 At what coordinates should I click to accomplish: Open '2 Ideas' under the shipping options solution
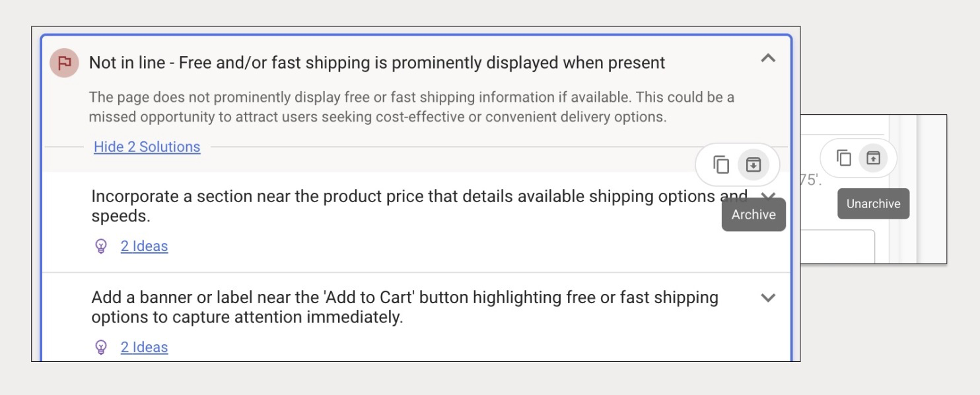[144, 246]
